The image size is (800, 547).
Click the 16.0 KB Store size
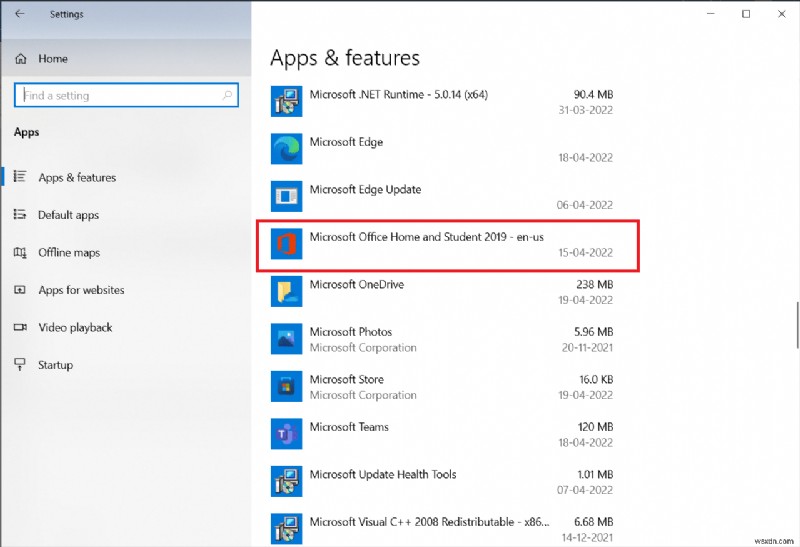[x=595, y=379]
